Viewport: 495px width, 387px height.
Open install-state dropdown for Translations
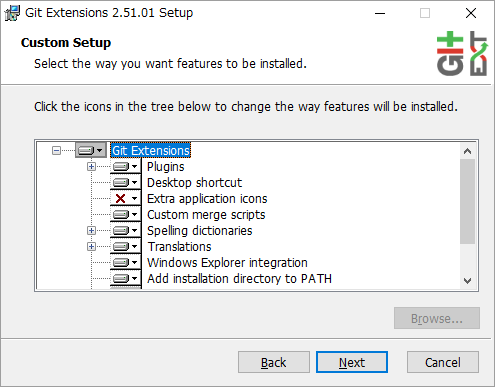pos(126,247)
